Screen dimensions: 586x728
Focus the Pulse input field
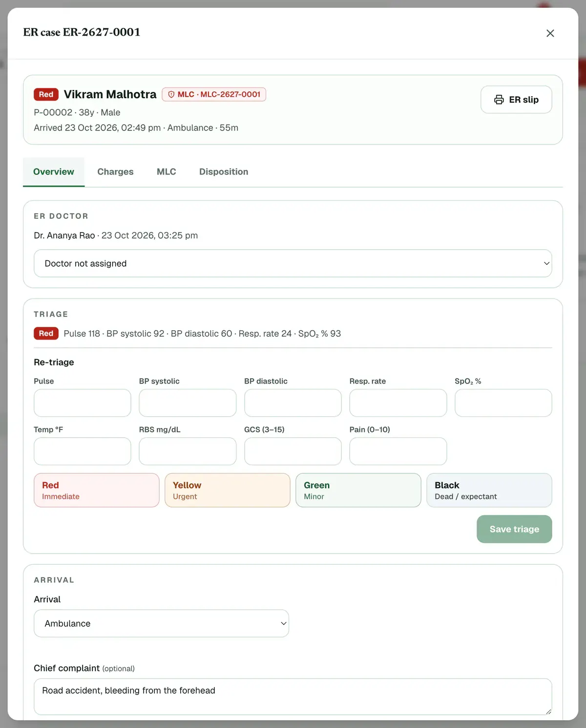(x=83, y=403)
